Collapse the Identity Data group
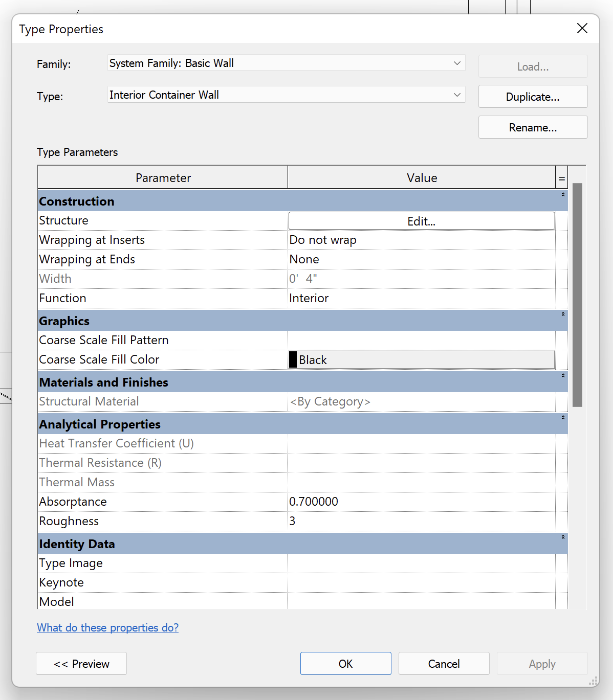This screenshot has height=700, width=613. point(562,538)
